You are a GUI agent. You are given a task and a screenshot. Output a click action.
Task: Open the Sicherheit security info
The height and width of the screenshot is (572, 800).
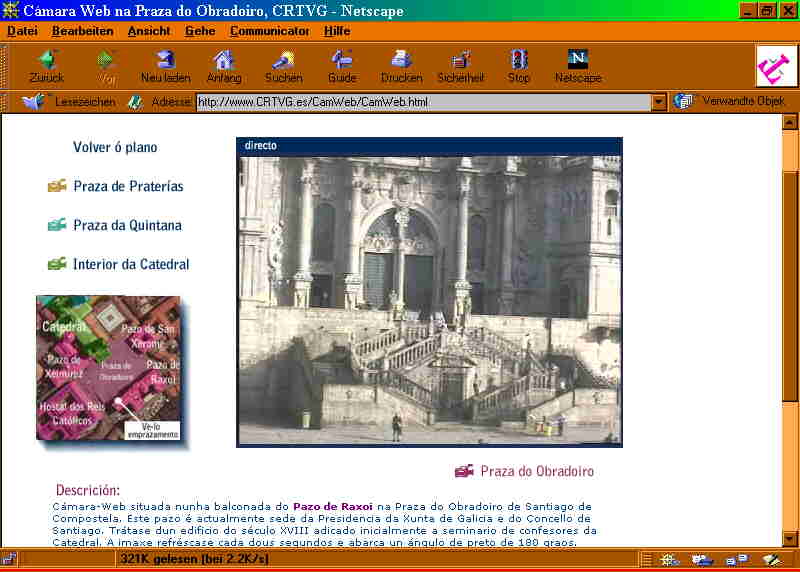[x=460, y=66]
